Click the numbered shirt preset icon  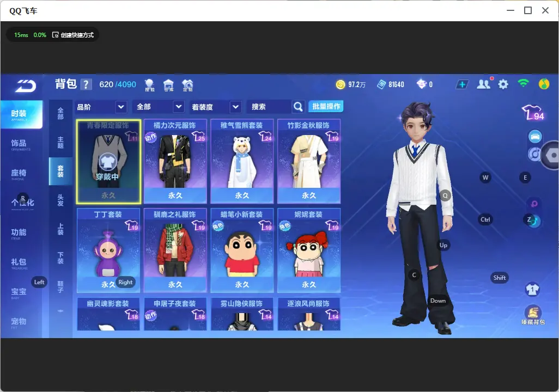(532, 289)
